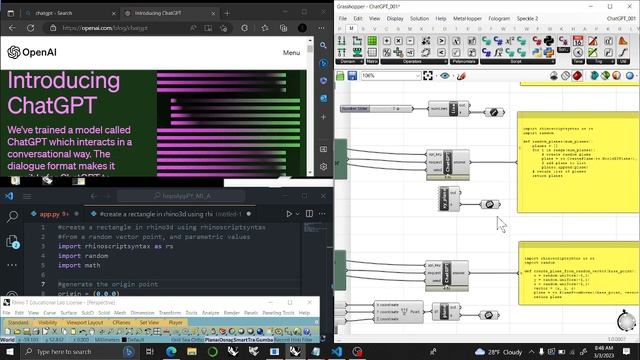Click the Addition operator component icon
This screenshot has width=640, height=360.
387,41
